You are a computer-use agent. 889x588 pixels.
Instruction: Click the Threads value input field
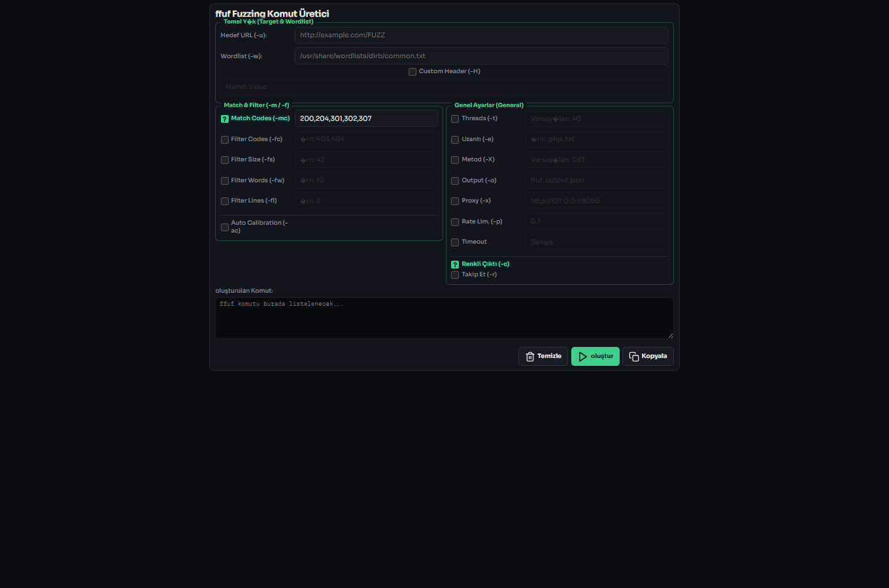597,119
